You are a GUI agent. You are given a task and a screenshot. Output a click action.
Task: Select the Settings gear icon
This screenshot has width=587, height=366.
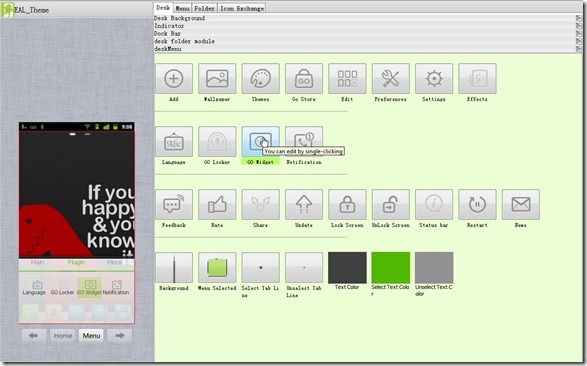click(x=434, y=79)
